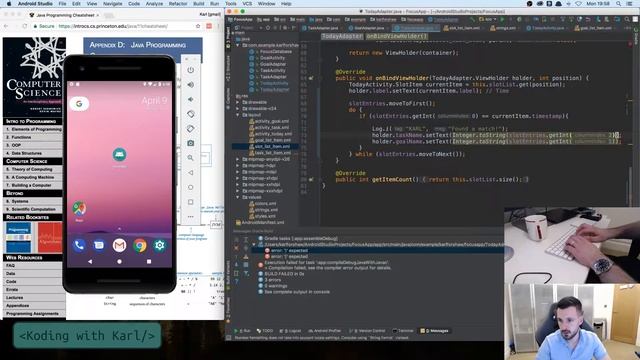
Task: Click onBindViewHolder() breadcrumb in editor
Action: [396, 36]
